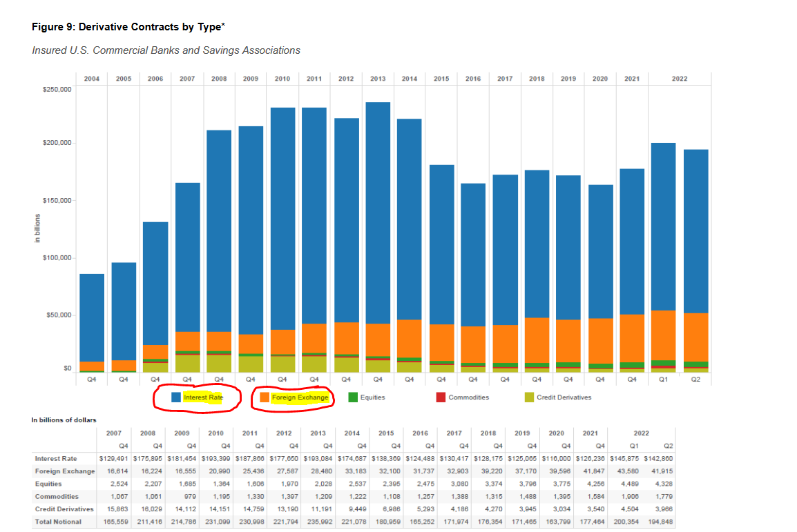Click the olive segment of the 2008 bar
Viewport: 797px width, 532px height.
pyautogui.click(x=219, y=364)
